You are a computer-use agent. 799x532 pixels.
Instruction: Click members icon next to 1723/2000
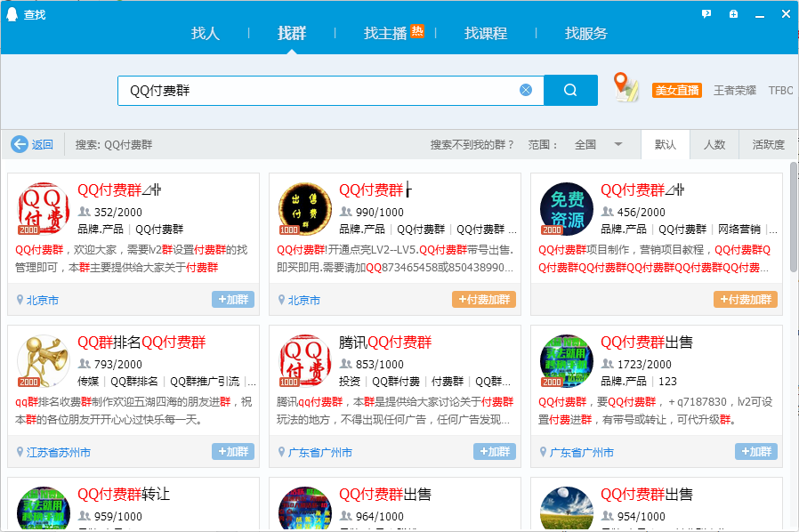tap(608, 364)
